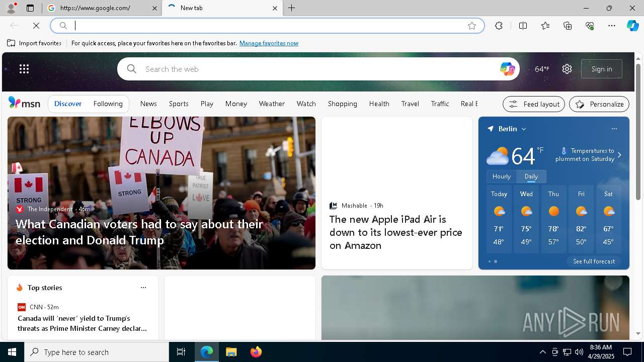Click the Windows taskbar search box
This screenshot has width=644, height=362.
tap(97, 352)
